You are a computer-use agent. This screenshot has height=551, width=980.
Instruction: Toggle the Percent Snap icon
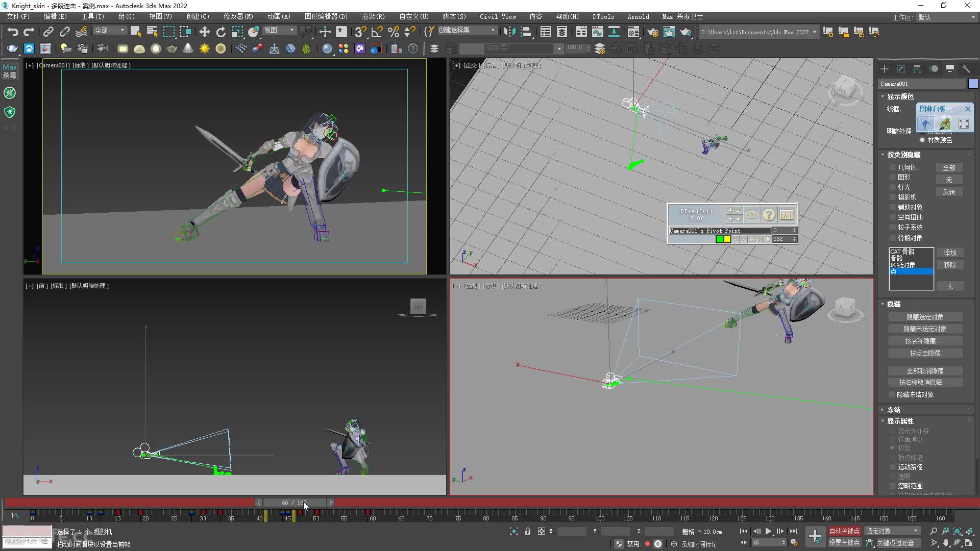(393, 32)
